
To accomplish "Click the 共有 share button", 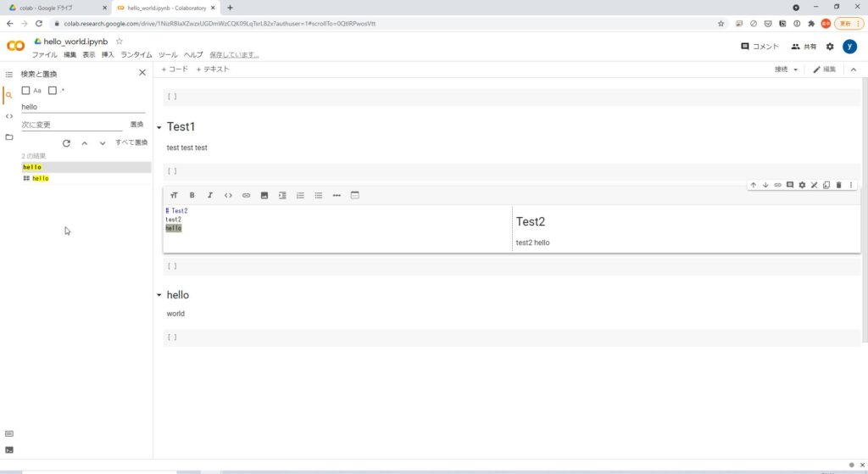I will point(804,47).
